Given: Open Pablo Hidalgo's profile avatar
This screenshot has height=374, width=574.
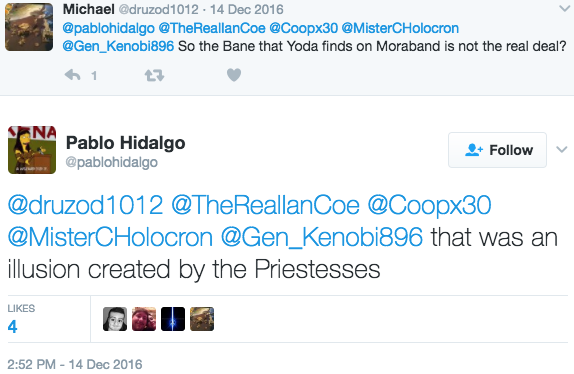Looking at the screenshot, I should click(x=32, y=150).
